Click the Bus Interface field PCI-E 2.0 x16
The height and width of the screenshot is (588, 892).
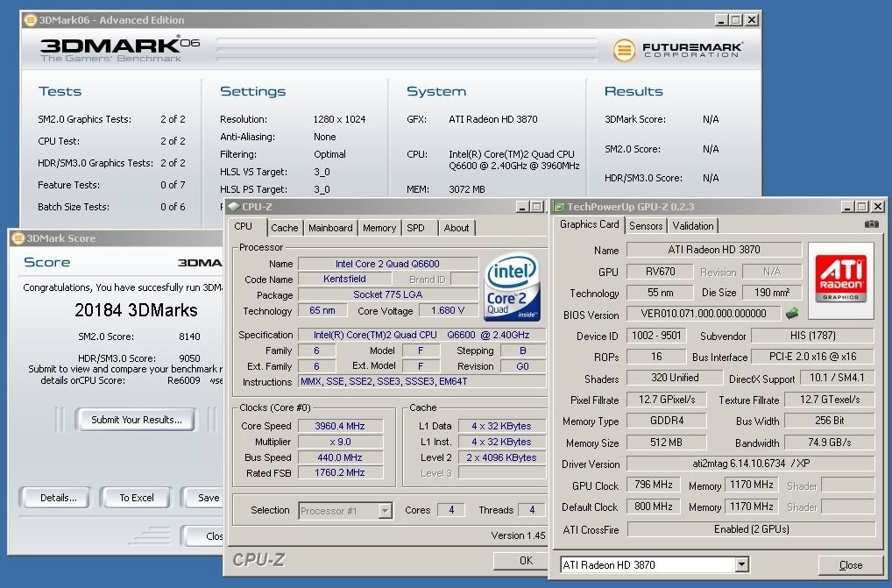click(x=813, y=357)
